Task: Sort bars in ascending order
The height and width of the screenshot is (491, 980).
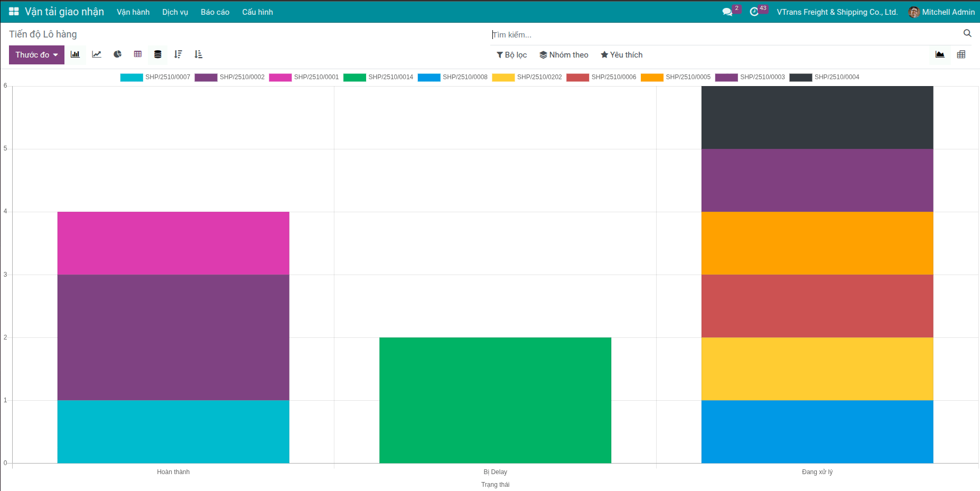Action: 199,54
